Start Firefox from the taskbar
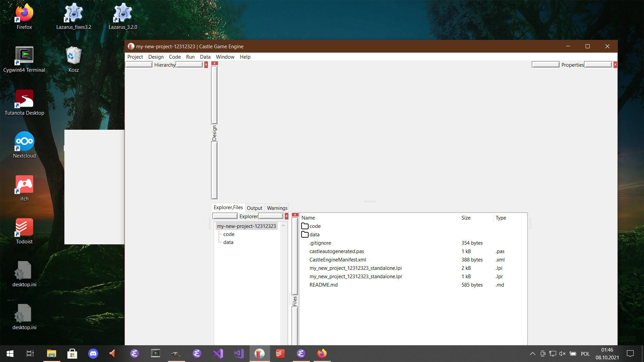 pos(322,353)
